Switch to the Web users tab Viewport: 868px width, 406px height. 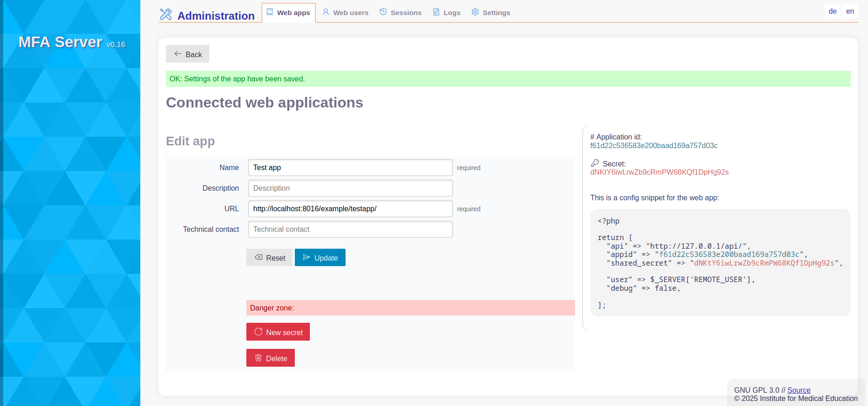pyautogui.click(x=345, y=12)
